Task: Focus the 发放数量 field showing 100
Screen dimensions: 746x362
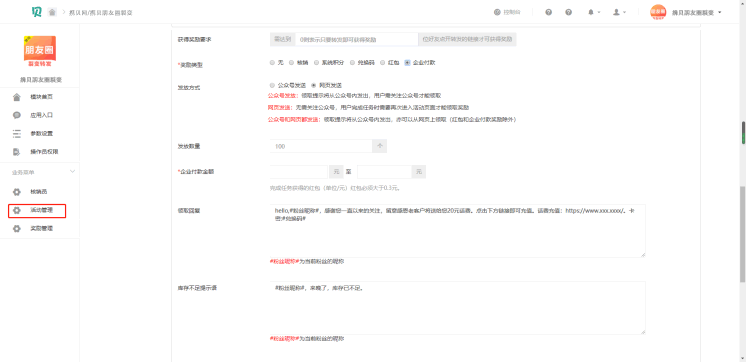Action: [x=322, y=146]
